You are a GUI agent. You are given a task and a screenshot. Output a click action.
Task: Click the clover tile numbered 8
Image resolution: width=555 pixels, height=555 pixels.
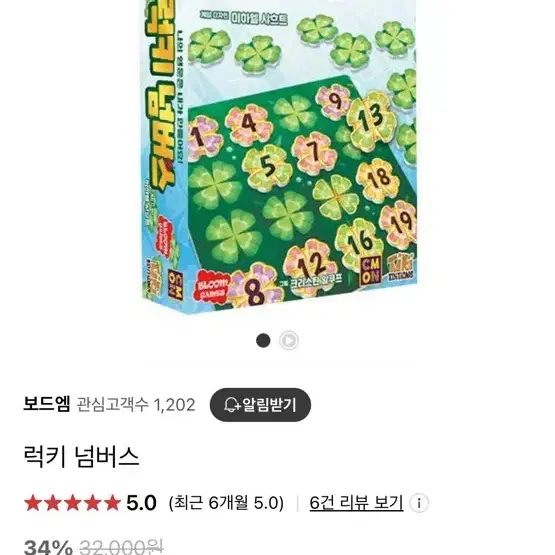pyautogui.click(x=256, y=287)
